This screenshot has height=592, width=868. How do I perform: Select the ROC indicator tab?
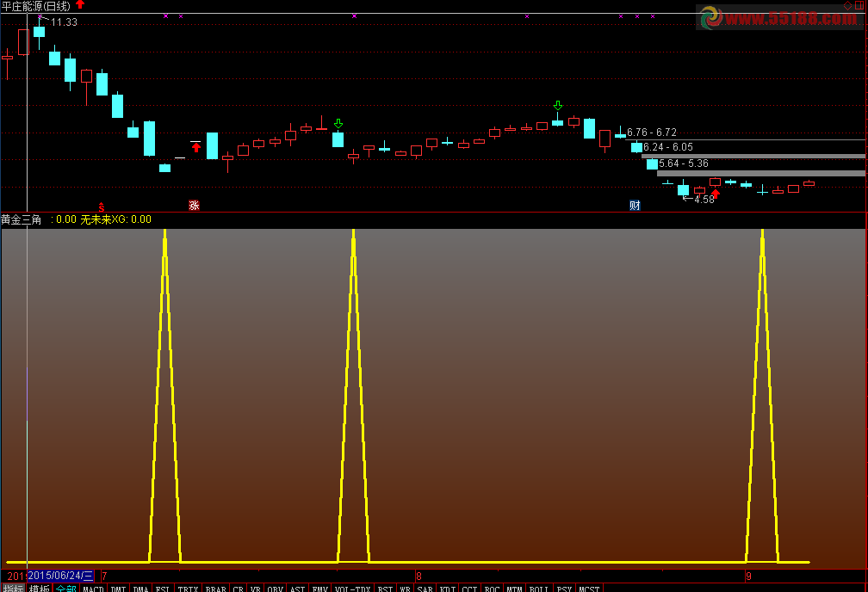(493, 589)
